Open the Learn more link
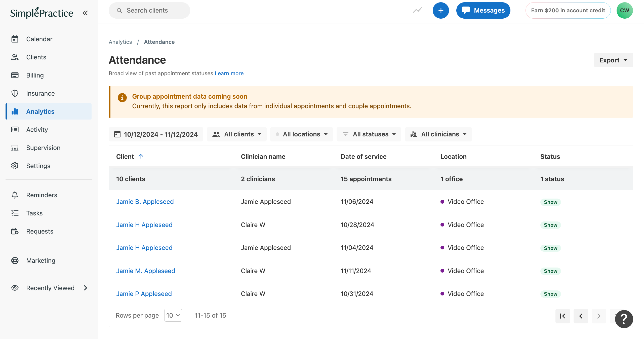The height and width of the screenshot is (339, 644). click(229, 73)
